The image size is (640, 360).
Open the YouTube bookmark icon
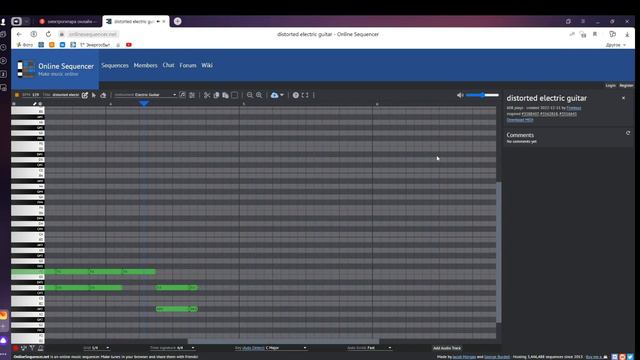129,45
